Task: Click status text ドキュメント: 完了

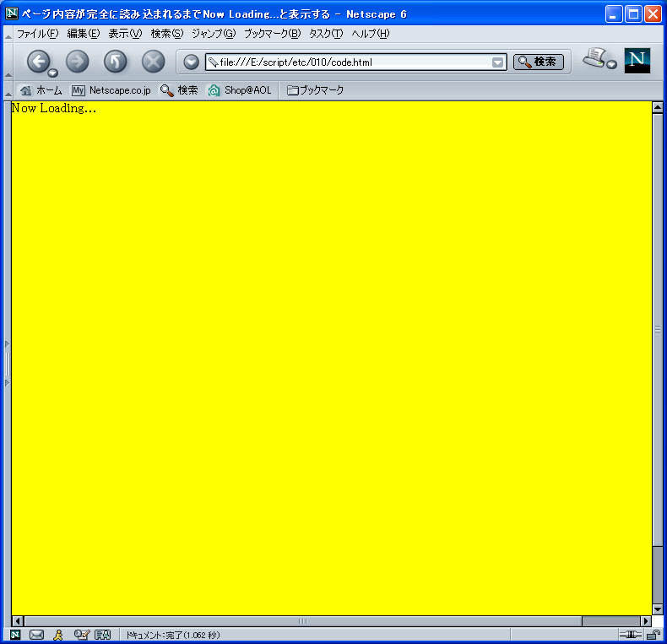Action: coord(173,635)
